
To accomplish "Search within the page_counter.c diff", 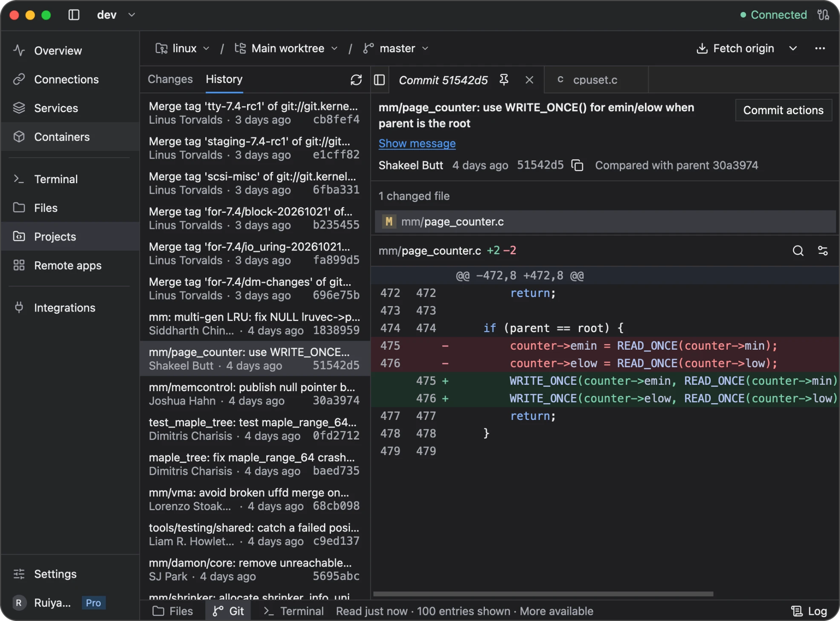I will pos(798,251).
